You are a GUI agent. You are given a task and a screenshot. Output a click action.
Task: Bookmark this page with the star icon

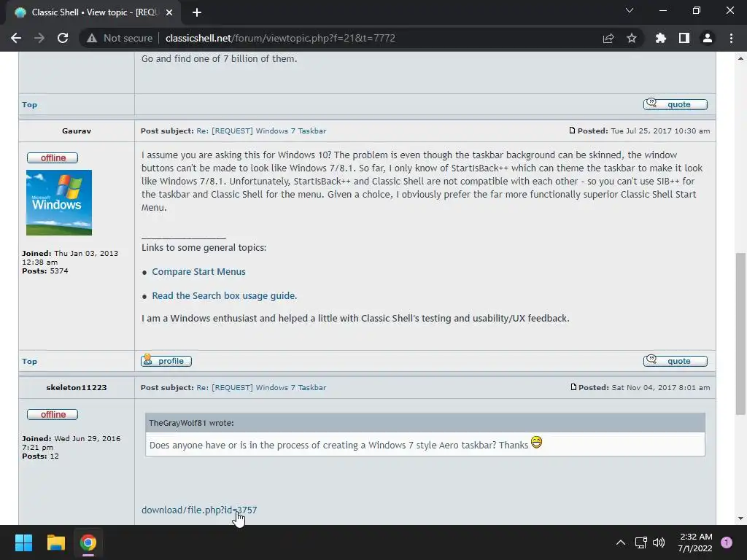pyautogui.click(x=632, y=38)
